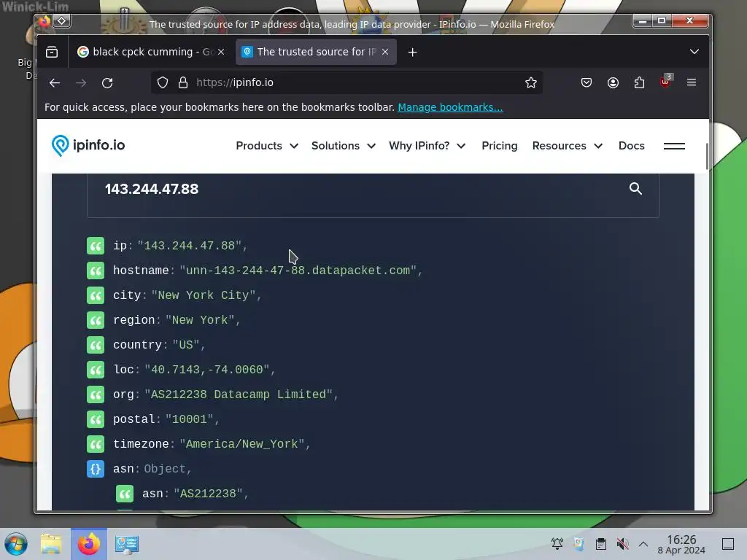Open the system settings taskbar icon
The width and height of the screenshot is (747, 560).
[x=127, y=544]
